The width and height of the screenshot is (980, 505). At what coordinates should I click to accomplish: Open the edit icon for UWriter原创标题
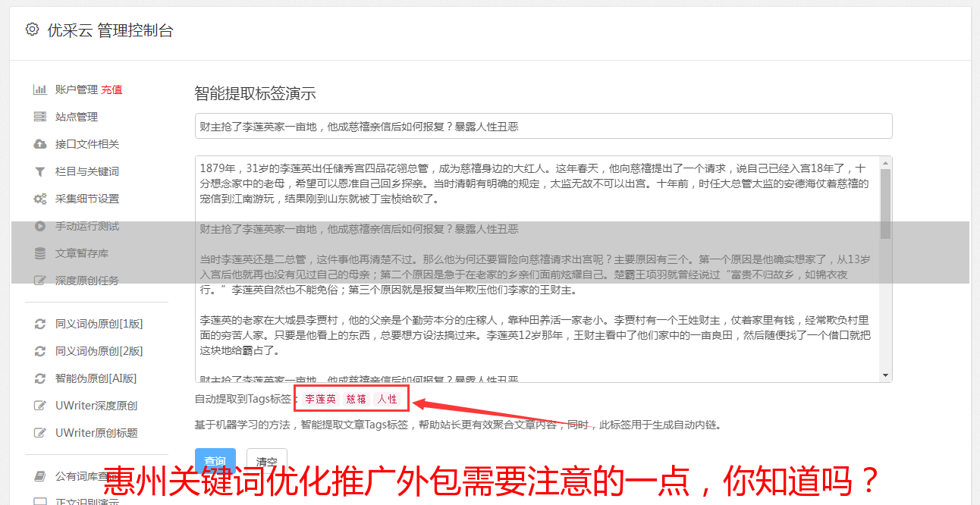40,433
